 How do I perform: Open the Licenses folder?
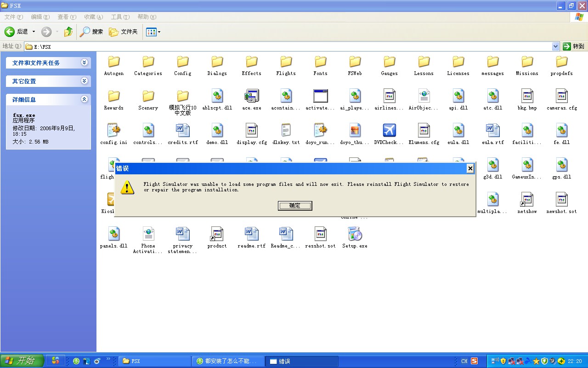(x=458, y=66)
